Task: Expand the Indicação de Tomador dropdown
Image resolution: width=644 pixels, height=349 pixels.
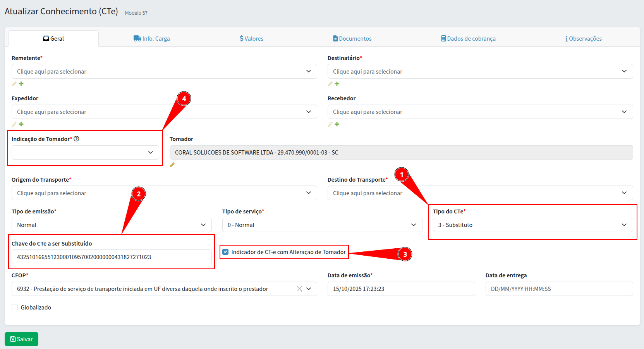Action: pyautogui.click(x=85, y=153)
